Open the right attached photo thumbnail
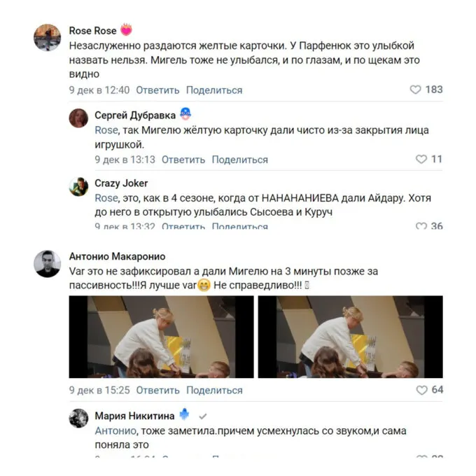 (350, 337)
